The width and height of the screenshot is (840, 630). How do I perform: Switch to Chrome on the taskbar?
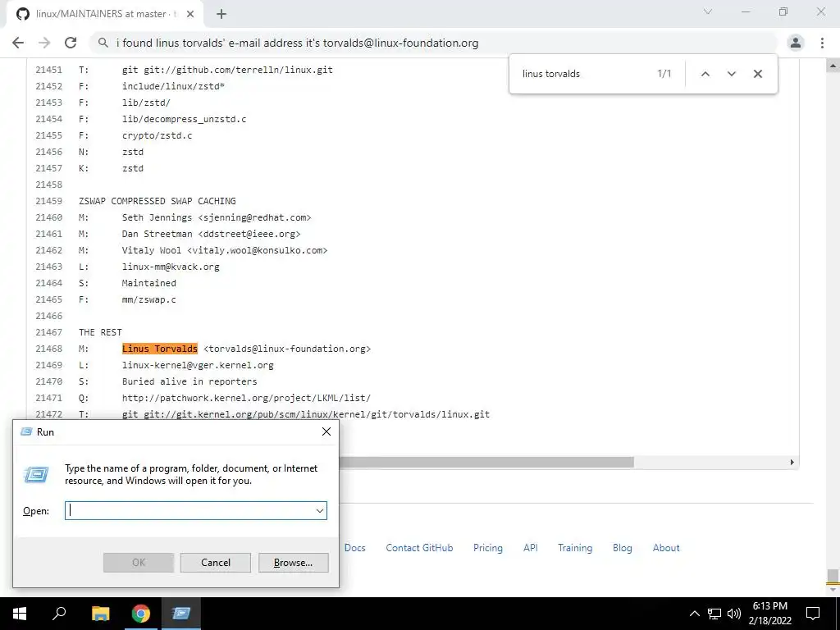point(141,614)
